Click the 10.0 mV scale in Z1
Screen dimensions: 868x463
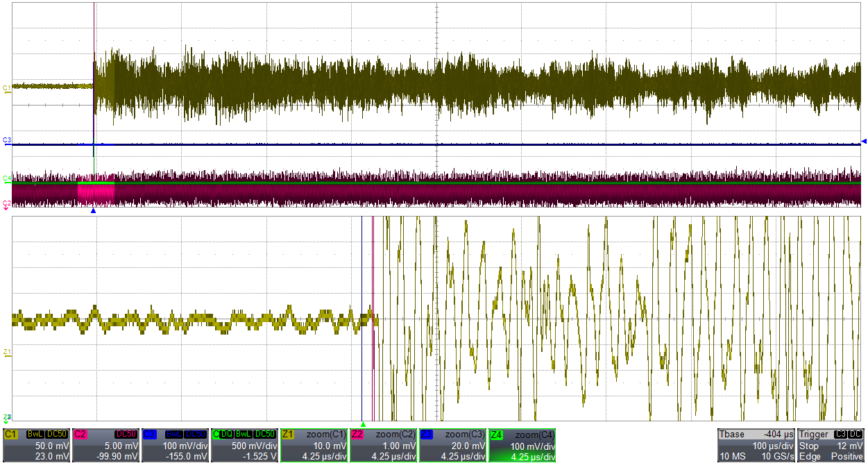click(330, 446)
